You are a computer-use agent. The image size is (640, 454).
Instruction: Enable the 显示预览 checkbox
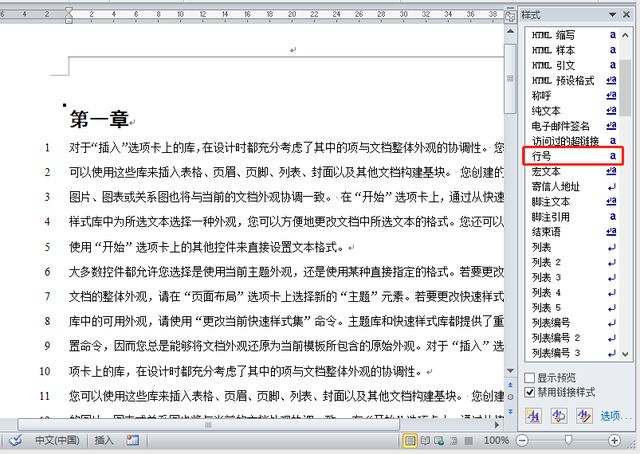[x=529, y=378]
